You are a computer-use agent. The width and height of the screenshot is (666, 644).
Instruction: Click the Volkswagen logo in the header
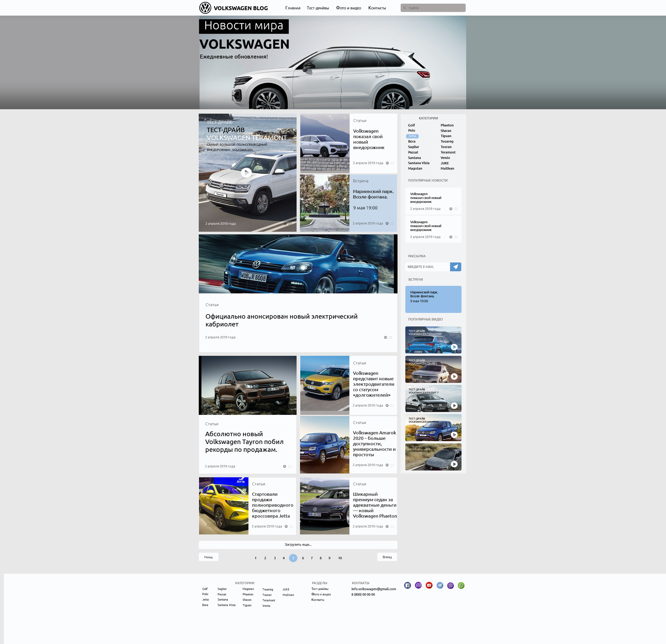pos(205,8)
